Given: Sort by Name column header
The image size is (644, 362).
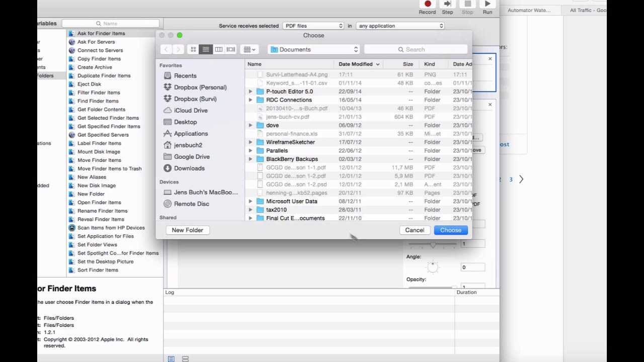Looking at the screenshot, I should [289, 64].
